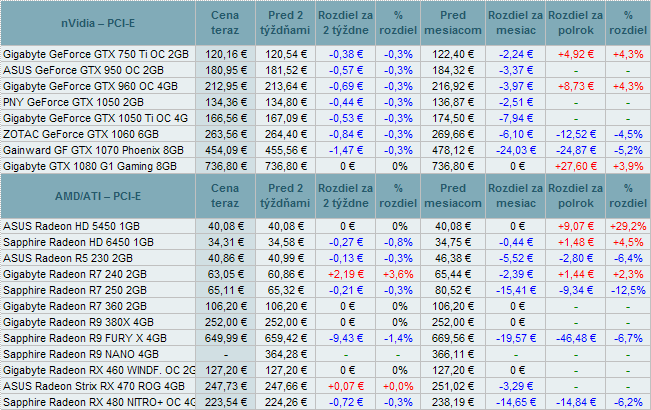Click blue difference -1,47 €
Viewport: 651px width, 410px height.
pos(346,150)
